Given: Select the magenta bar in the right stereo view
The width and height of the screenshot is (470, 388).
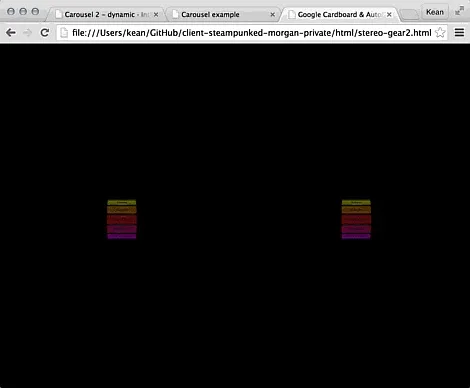Looking at the screenshot, I should click(356, 229).
